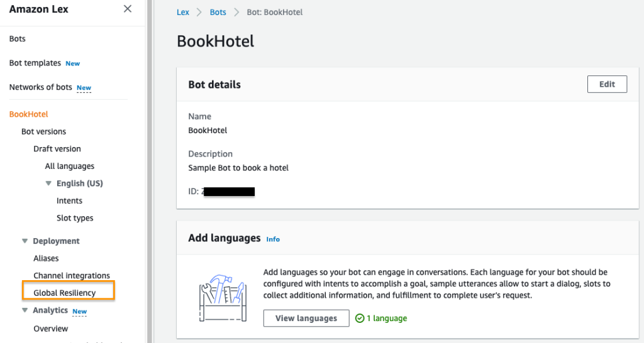Image resolution: width=644 pixels, height=343 pixels.
Task: Open Channel integrations in the sidebar
Action: pyautogui.click(x=72, y=276)
